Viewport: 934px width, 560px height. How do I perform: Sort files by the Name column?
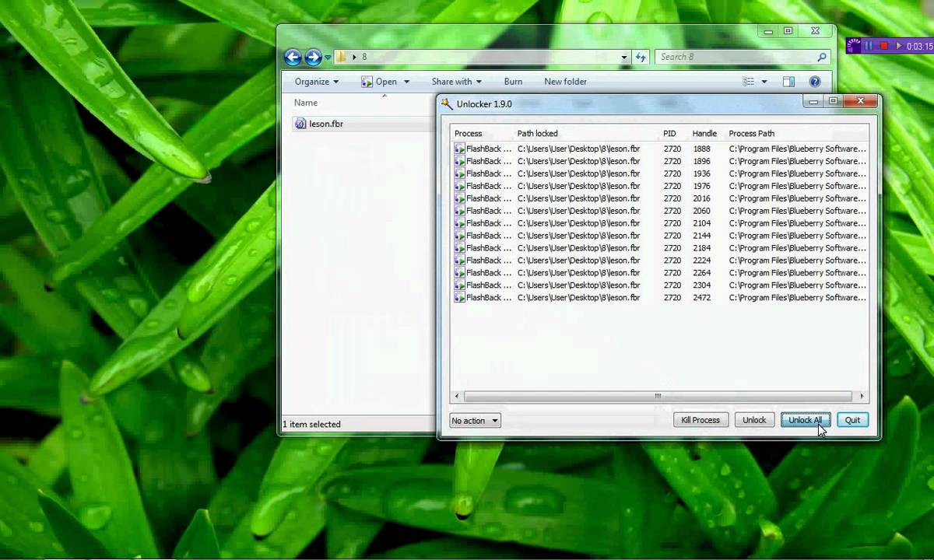click(x=306, y=103)
